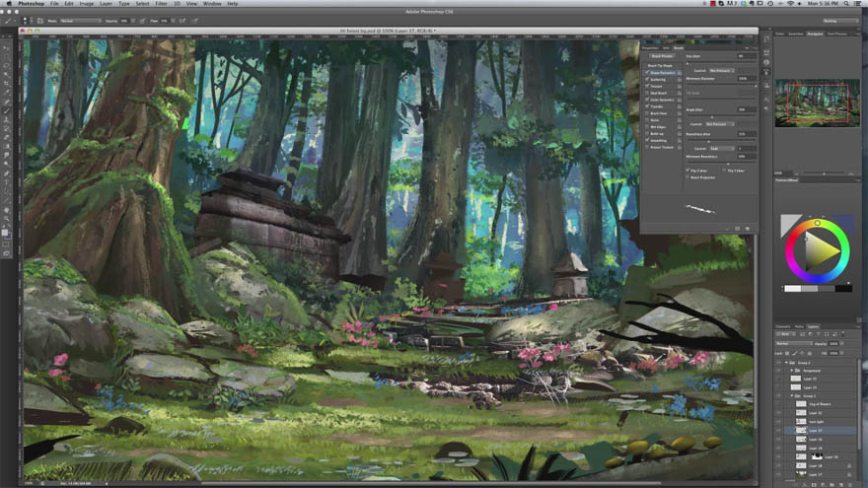Select the Healing Brush tool
This screenshot has width=868, height=488.
pyautogui.click(x=7, y=102)
